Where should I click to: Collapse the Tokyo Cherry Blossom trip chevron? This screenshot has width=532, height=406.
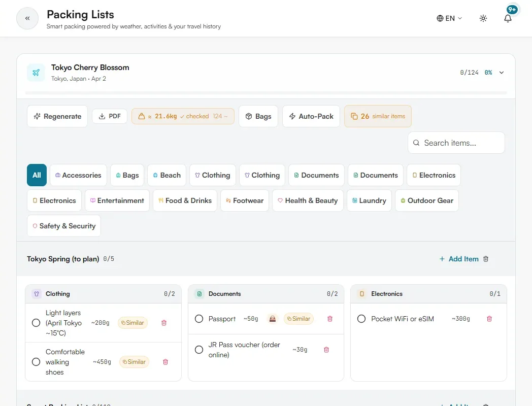[x=502, y=73]
